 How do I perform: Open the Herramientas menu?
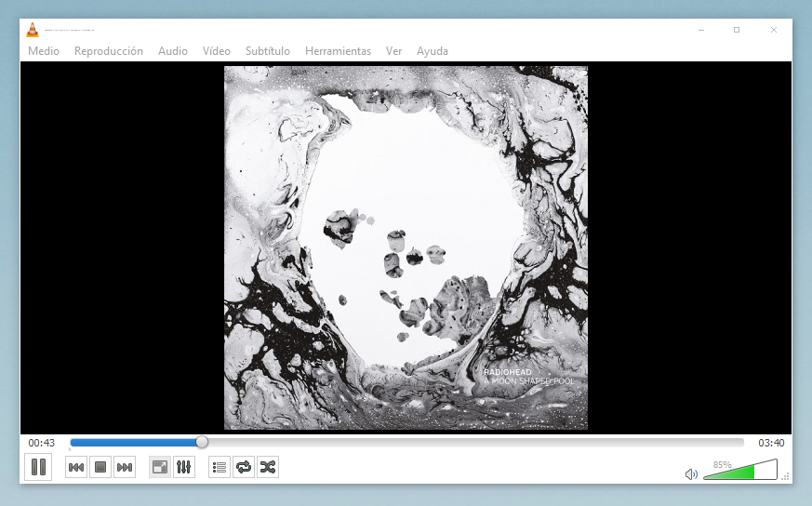click(339, 51)
